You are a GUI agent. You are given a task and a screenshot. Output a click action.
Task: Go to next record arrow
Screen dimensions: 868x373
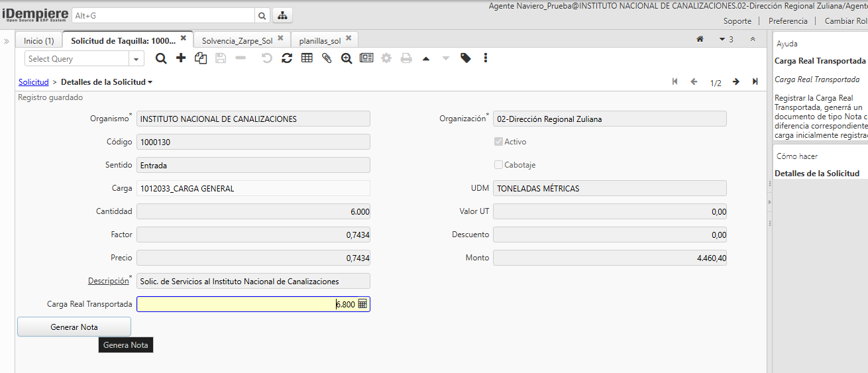click(735, 82)
